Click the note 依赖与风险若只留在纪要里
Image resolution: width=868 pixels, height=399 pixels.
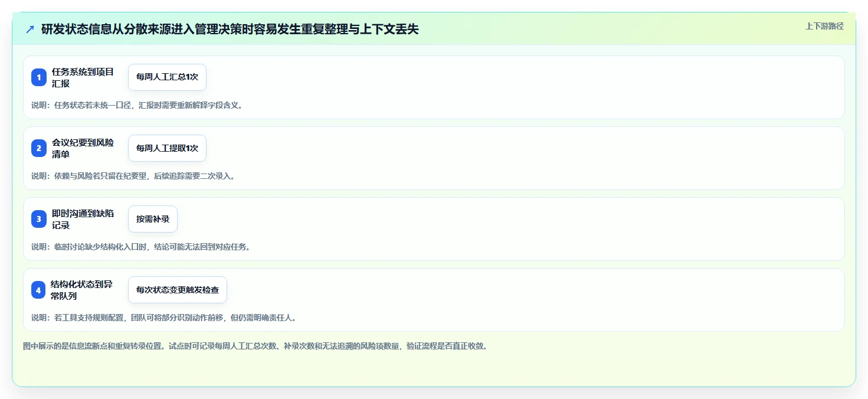point(133,176)
